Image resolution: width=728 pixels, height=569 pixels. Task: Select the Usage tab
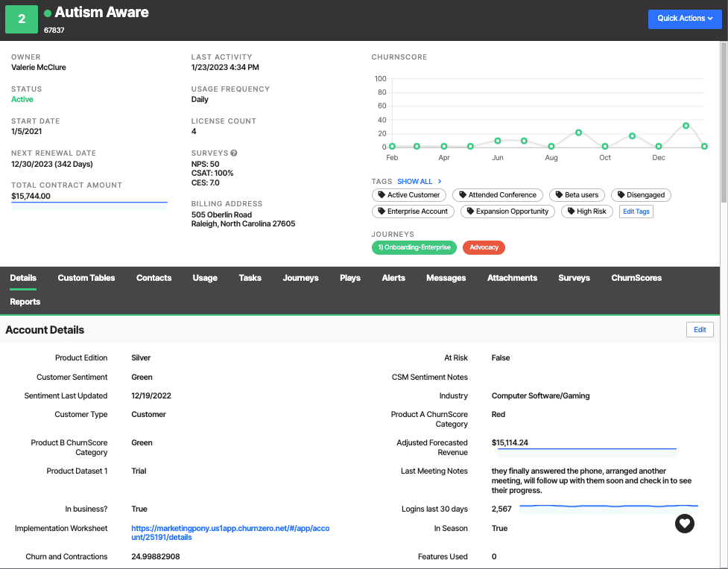coord(205,278)
